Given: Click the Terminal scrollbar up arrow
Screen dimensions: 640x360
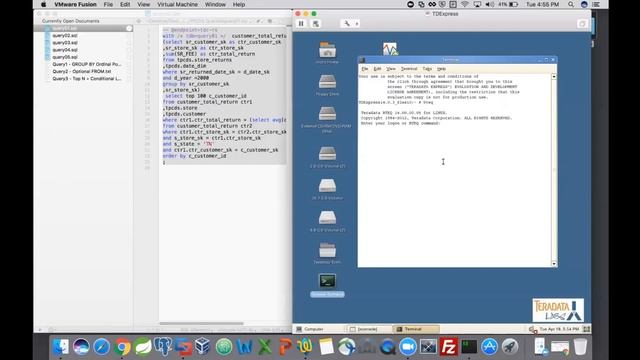Looking at the screenshot, I should [554, 76].
